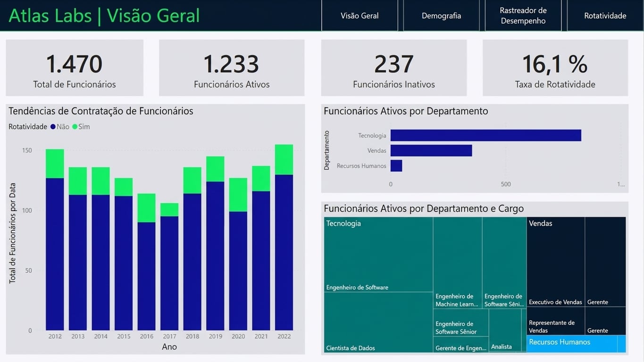Image resolution: width=644 pixels, height=362 pixels.
Task: Go to Rastreador de Desempenho page
Action: pyautogui.click(x=523, y=16)
